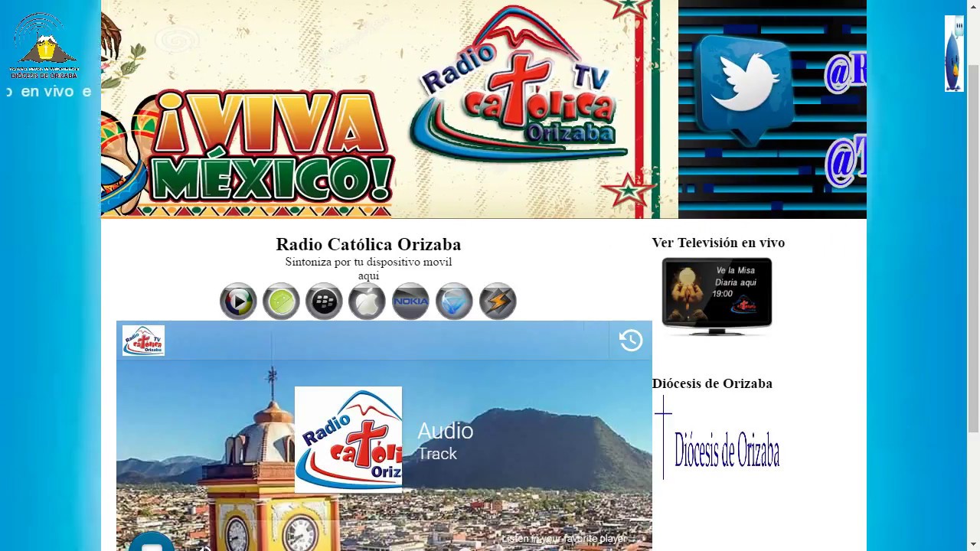Click the 'Diócesis de Orizaba' heading text
The image size is (980, 551).
click(712, 383)
